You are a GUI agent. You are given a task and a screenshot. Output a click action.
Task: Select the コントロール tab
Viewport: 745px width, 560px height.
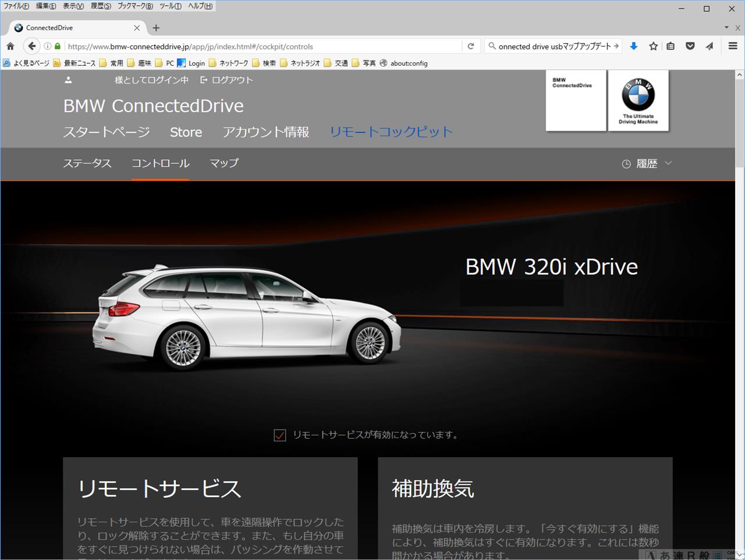tap(161, 163)
